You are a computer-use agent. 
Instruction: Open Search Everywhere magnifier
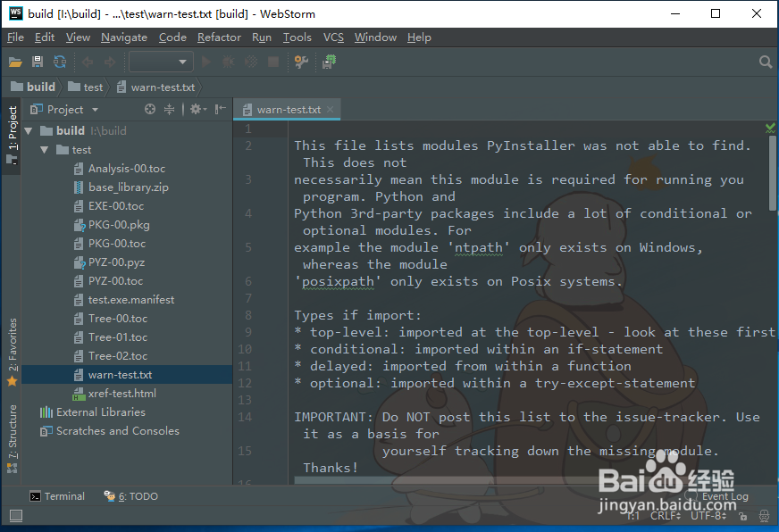click(766, 62)
